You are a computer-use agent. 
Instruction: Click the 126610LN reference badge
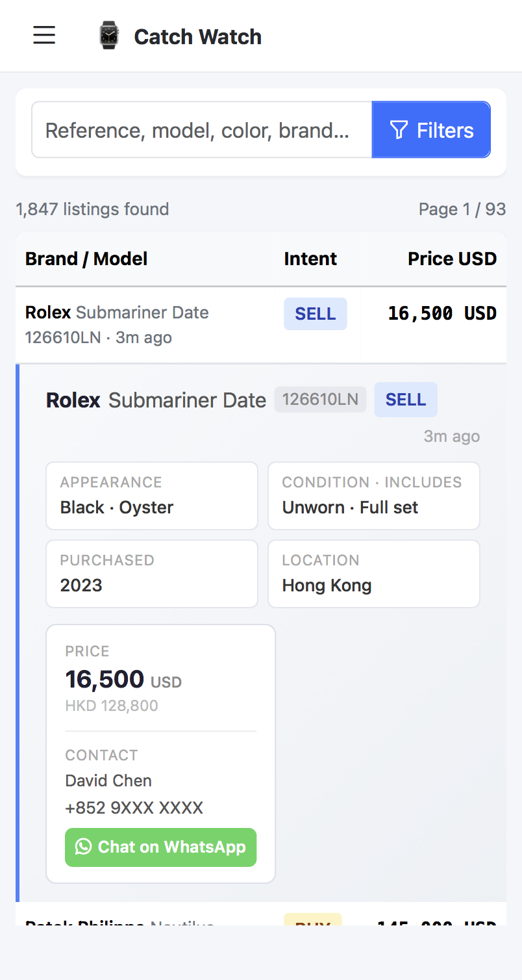(320, 400)
